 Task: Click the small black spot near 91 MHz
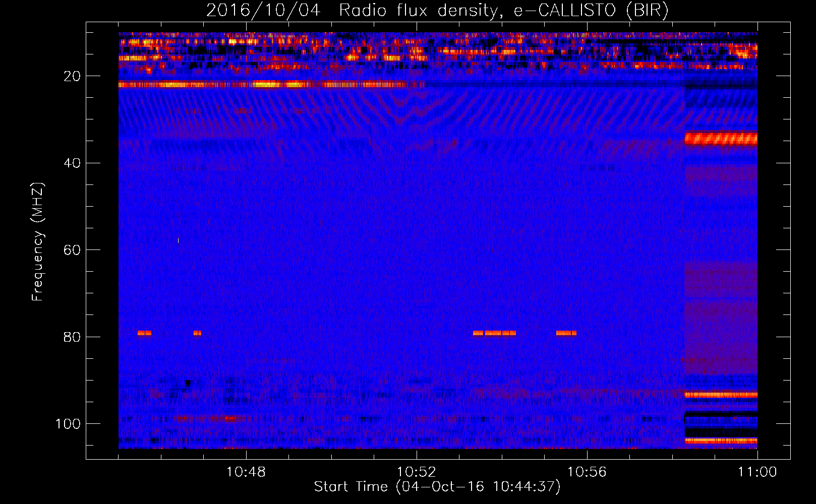[188, 383]
